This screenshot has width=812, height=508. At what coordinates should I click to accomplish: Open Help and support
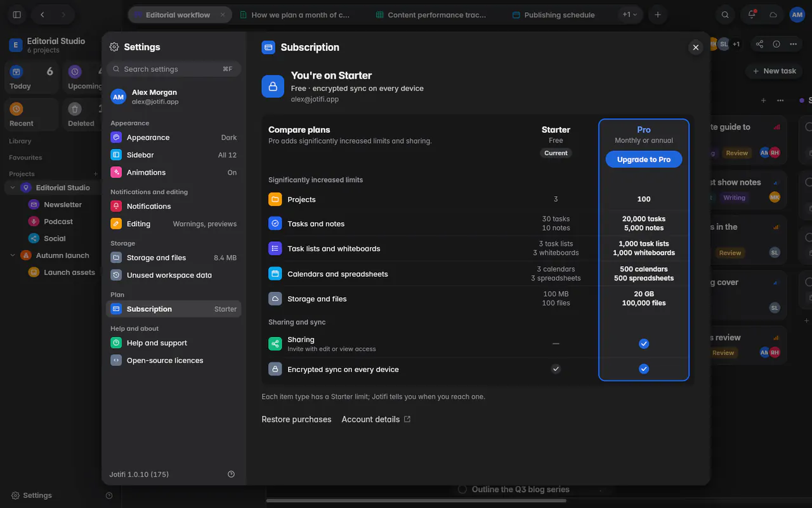coord(173,343)
